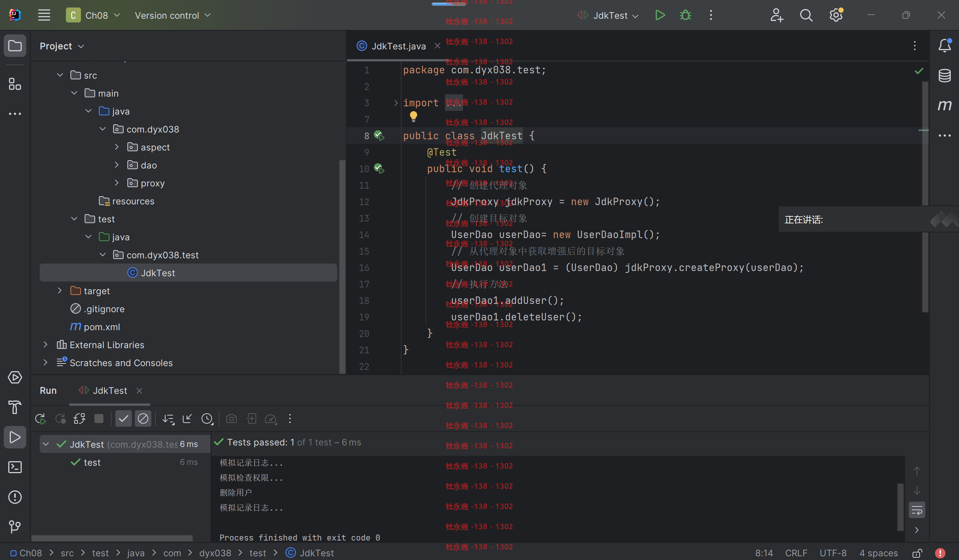
Task: Open the 8:14 cursor position go-to-line widget
Action: 764,553
